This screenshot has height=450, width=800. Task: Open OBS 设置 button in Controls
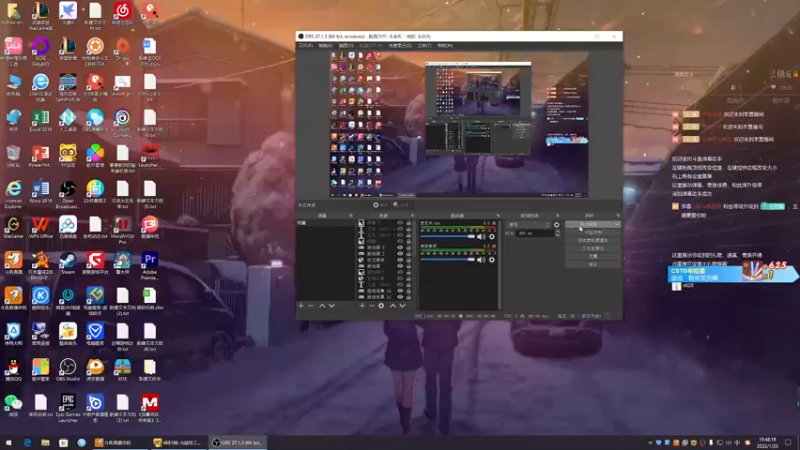coord(593,256)
